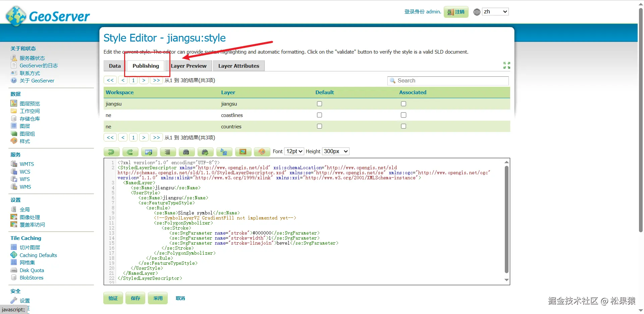Click the Undo icon in editor toolbar
Image resolution: width=644 pixels, height=314 pixels.
click(x=111, y=152)
